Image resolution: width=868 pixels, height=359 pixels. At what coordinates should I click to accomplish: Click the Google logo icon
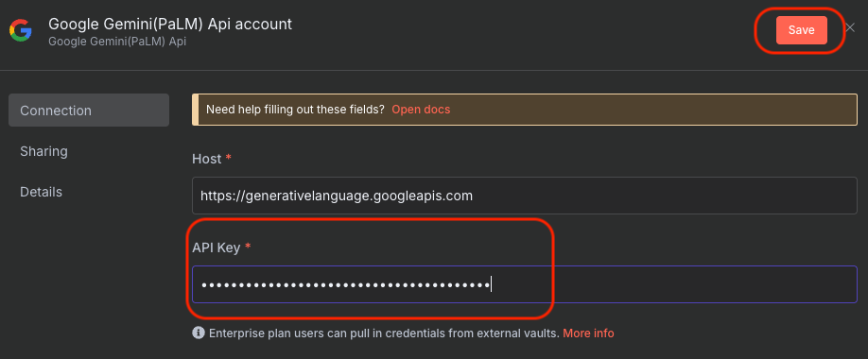(21, 30)
